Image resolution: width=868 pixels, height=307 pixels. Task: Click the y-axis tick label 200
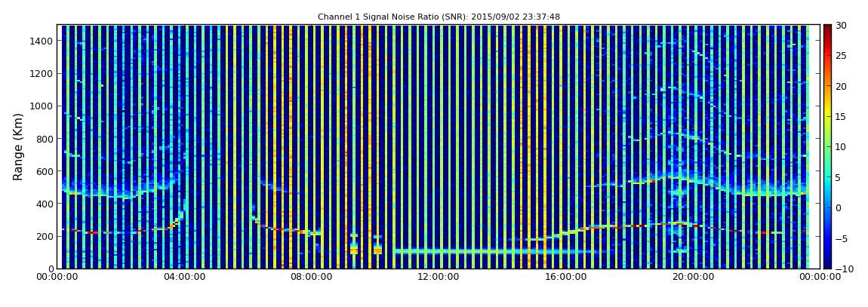click(x=45, y=236)
